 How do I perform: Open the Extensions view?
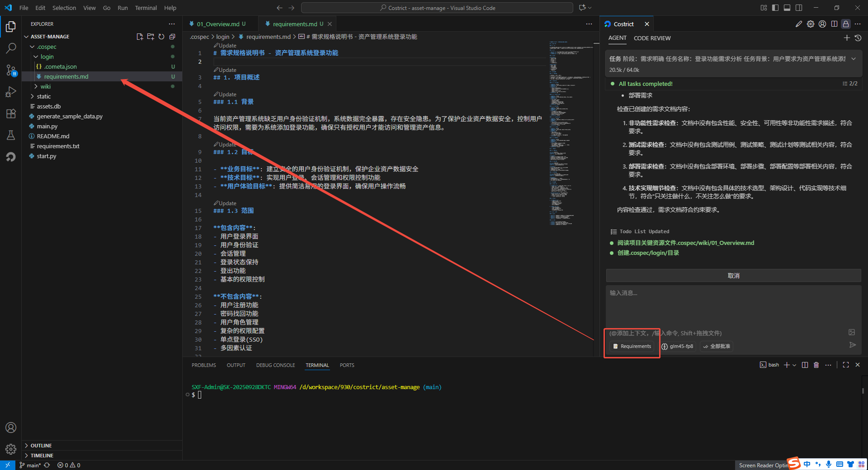click(x=11, y=113)
